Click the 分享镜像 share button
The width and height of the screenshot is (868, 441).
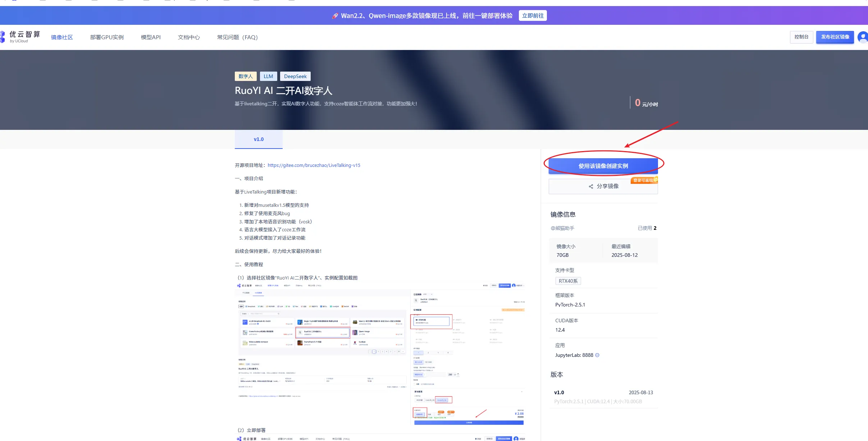603,186
